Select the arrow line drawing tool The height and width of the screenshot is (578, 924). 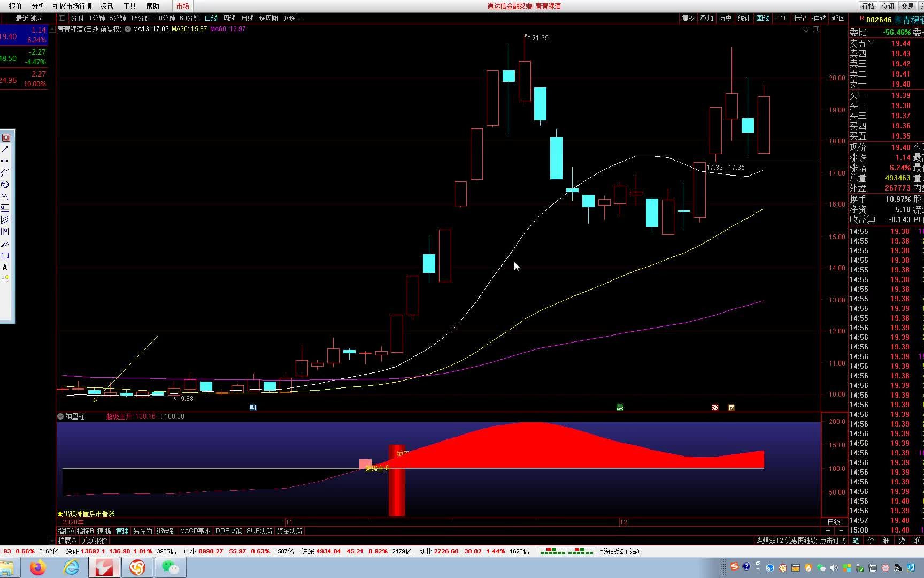pyautogui.click(x=5, y=149)
